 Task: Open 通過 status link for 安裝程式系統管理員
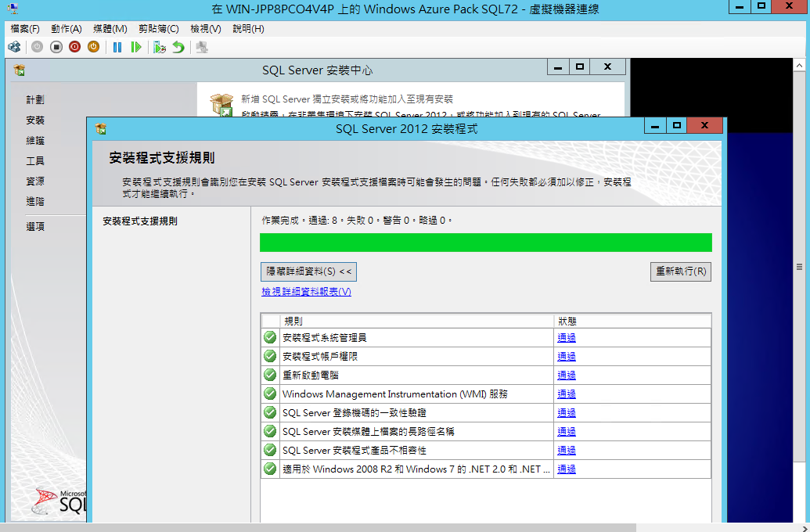pyautogui.click(x=567, y=338)
